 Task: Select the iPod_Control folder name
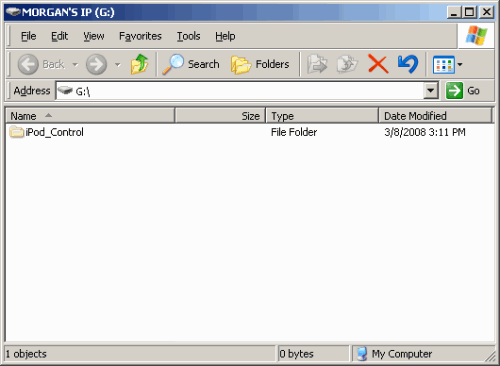(54, 132)
